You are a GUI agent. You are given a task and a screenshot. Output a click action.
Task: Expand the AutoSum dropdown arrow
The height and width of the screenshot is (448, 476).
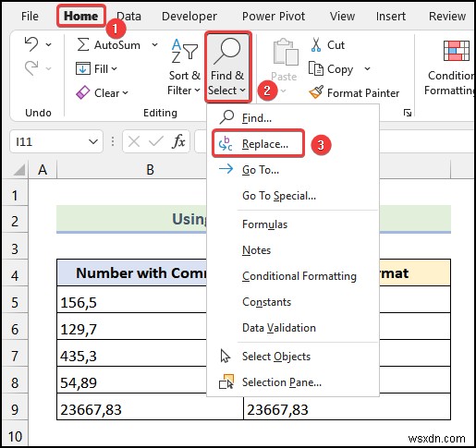click(154, 45)
